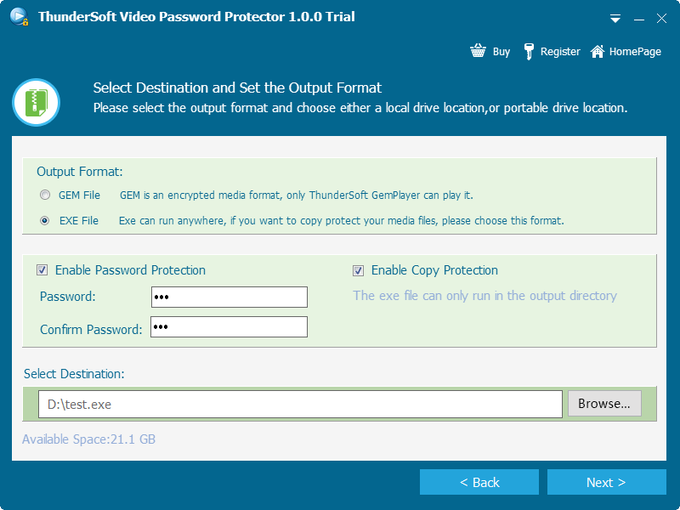The height and width of the screenshot is (510, 680).
Task: Toggle Enable Copy Protection checkbox
Action: coord(358,270)
